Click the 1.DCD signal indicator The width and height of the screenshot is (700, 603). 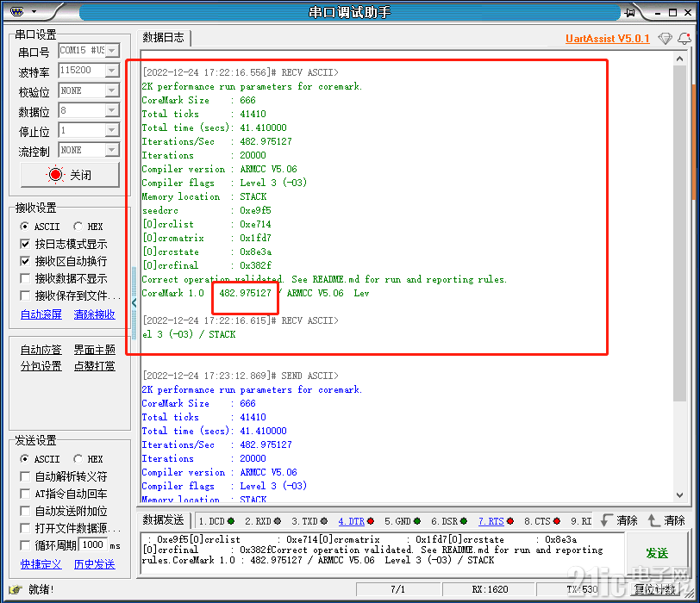coord(216,521)
